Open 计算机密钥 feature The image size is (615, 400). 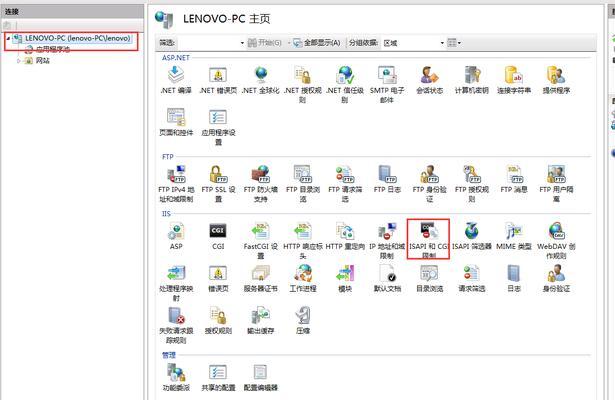click(x=472, y=80)
